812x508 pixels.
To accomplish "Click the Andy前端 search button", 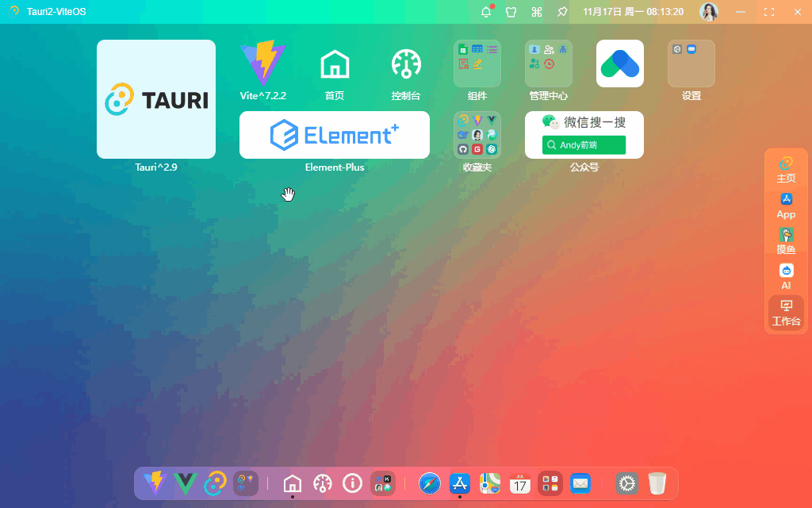I will pos(584,145).
